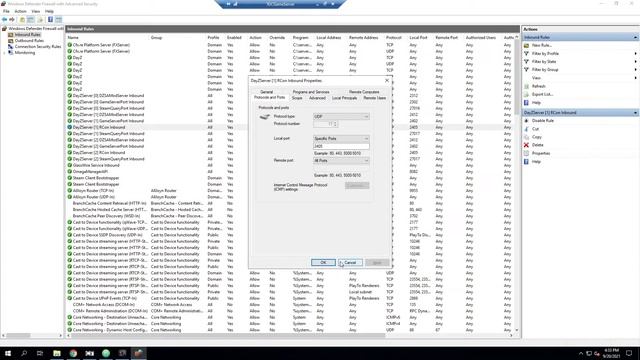The width and height of the screenshot is (640, 360).
Task: Go back with the toolbar Back arrow
Action: pos(4,20)
